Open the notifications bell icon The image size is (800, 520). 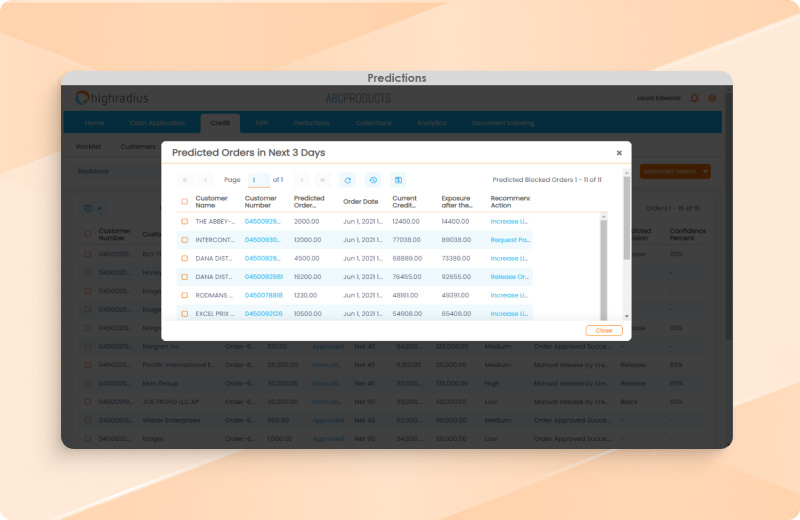click(694, 98)
